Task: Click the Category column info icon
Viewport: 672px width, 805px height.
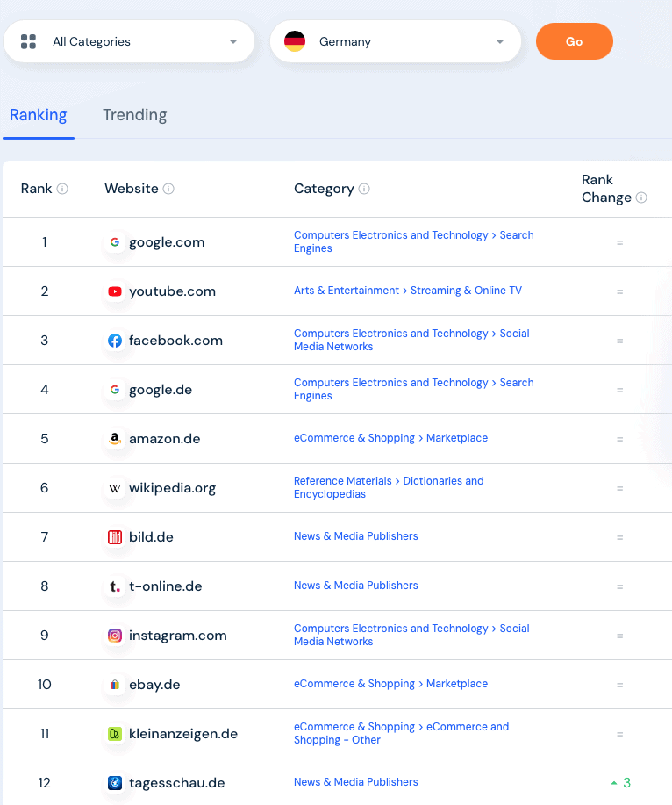Action: (364, 189)
